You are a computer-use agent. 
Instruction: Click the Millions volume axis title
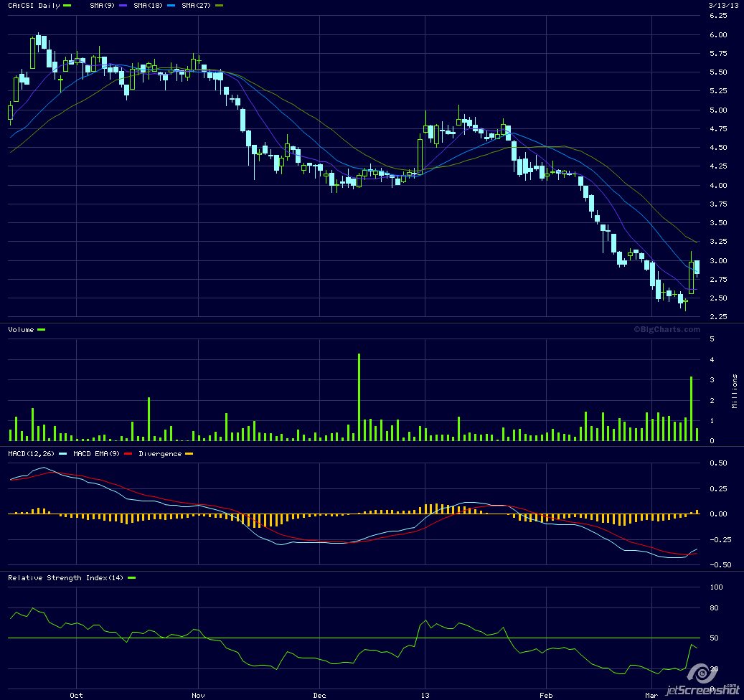[735, 392]
